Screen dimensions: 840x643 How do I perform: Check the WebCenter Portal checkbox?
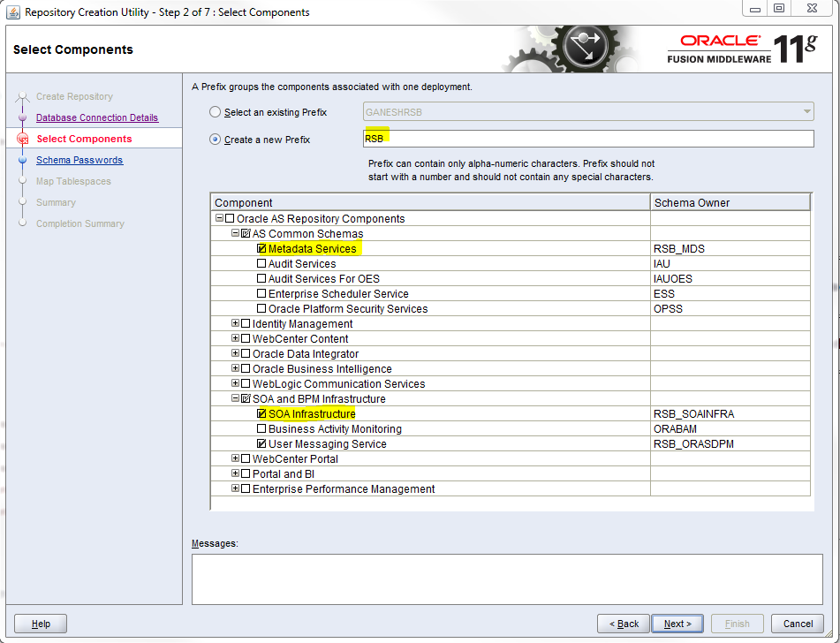246,458
